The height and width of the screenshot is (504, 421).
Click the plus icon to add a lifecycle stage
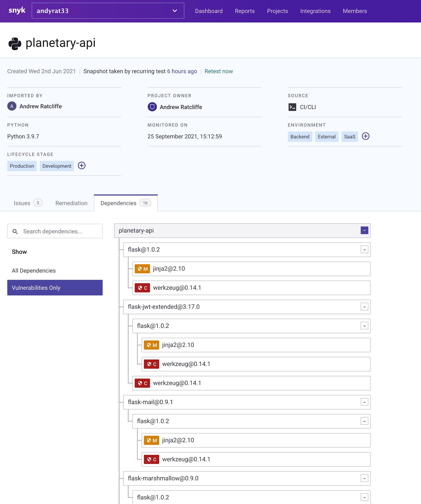(x=82, y=166)
